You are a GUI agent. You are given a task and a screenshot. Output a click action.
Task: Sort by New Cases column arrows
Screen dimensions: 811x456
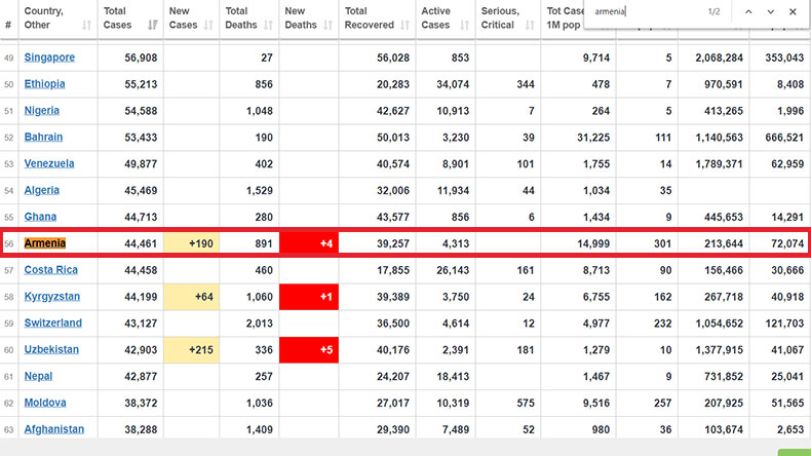[208, 25]
